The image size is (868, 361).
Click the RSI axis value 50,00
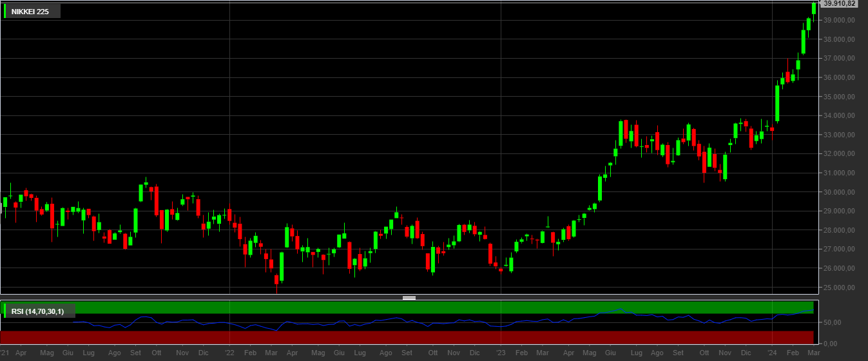[831, 322]
